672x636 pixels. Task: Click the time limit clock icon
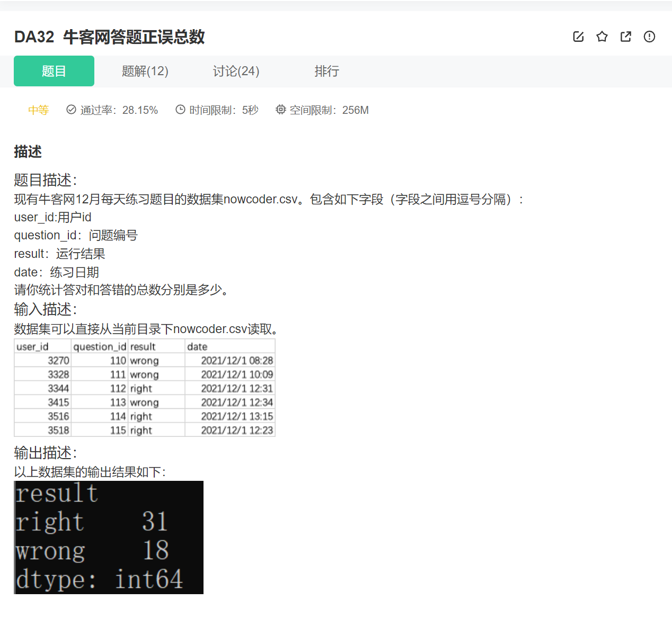pyautogui.click(x=180, y=110)
